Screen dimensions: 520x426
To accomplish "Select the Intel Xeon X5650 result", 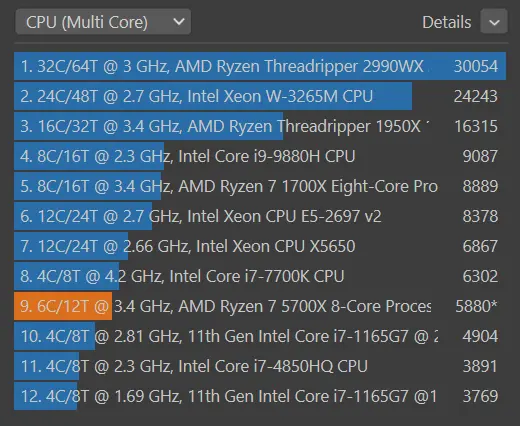I will 260,246.
